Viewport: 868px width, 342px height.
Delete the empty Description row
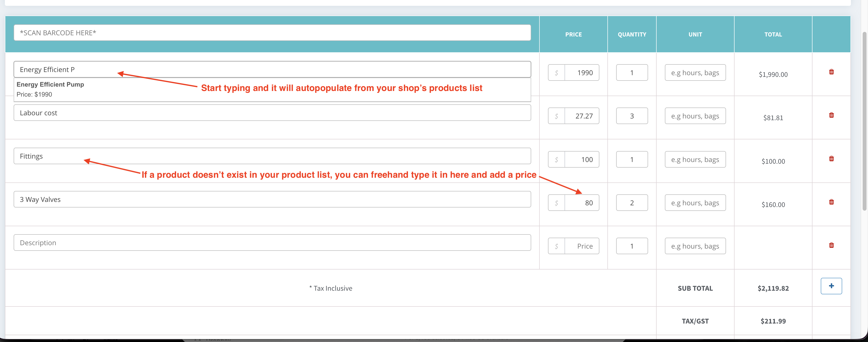[x=831, y=245]
